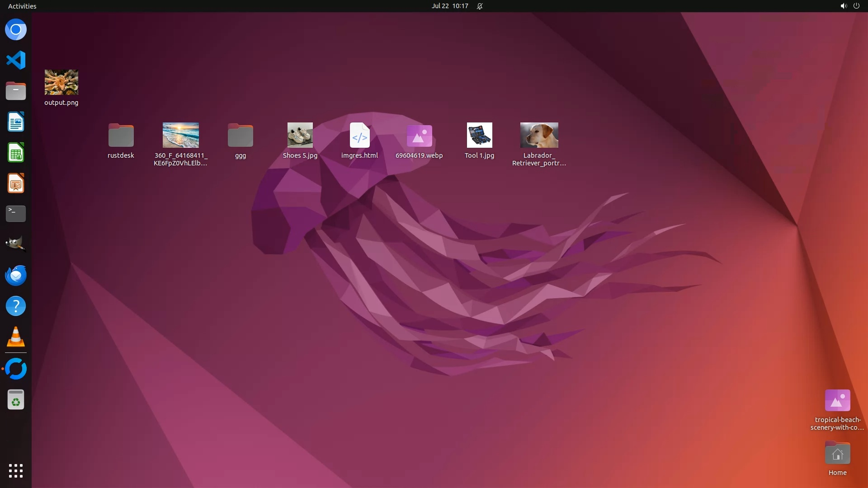868x488 pixels.
Task: Open the date and time menu
Action: [449, 6]
